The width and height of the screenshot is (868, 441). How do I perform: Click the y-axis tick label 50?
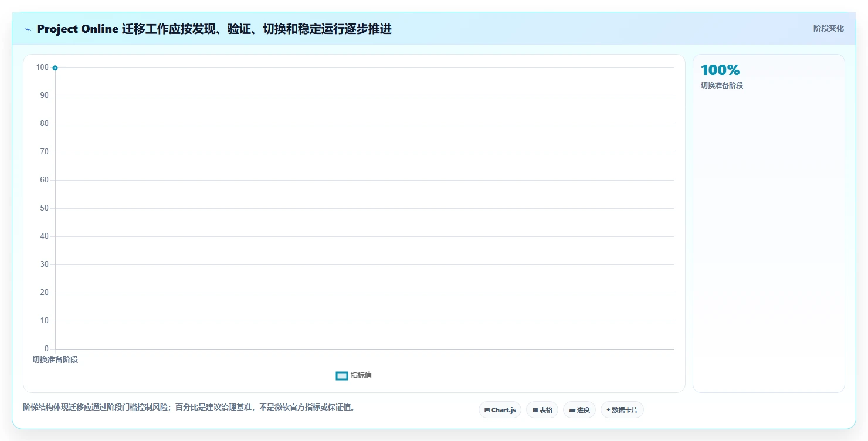click(x=45, y=208)
